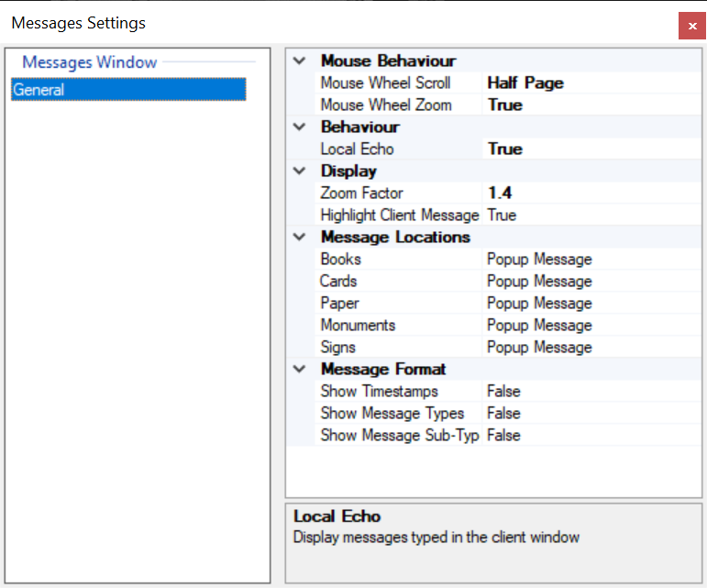Screen dimensions: 707x588
Task: Collapse the Message Locations chevron
Action: pyautogui.click(x=299, y=237)
